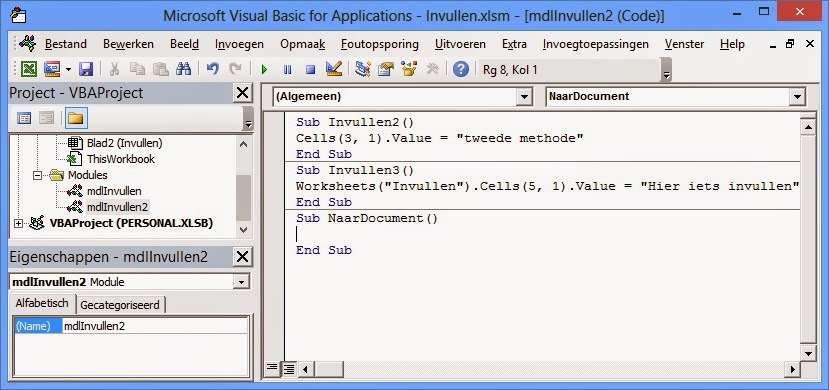Screen dimensions: 829x390
Task: Open Visual Basic Help question mark icon
Action: tap(460, 69)
